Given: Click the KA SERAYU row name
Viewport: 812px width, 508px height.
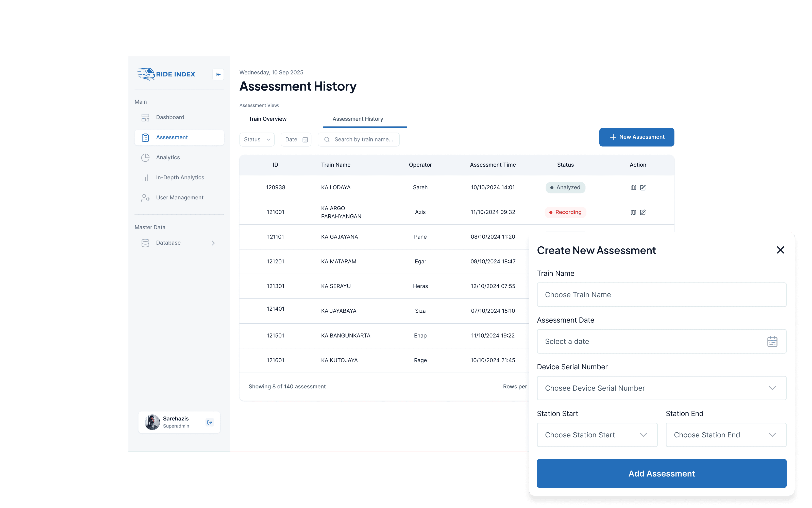Looking at the screenshot, I should point(335,286).
